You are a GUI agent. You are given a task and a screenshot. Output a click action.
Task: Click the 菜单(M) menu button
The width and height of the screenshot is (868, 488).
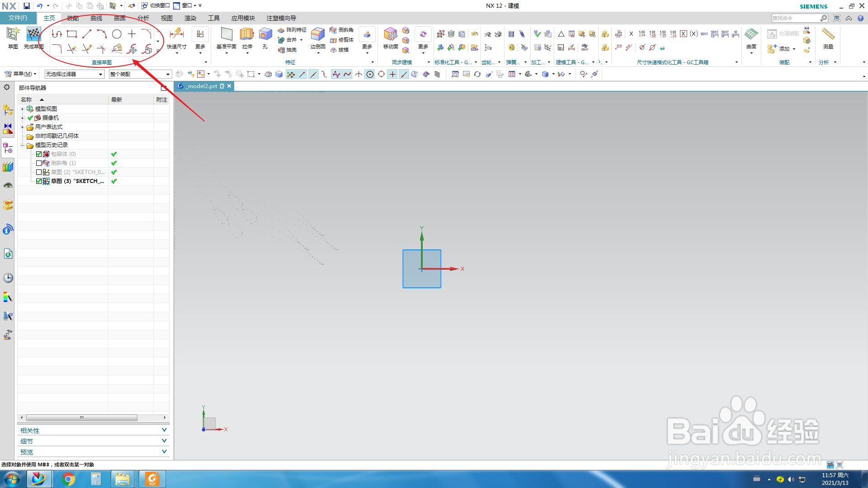click(21, 74)
